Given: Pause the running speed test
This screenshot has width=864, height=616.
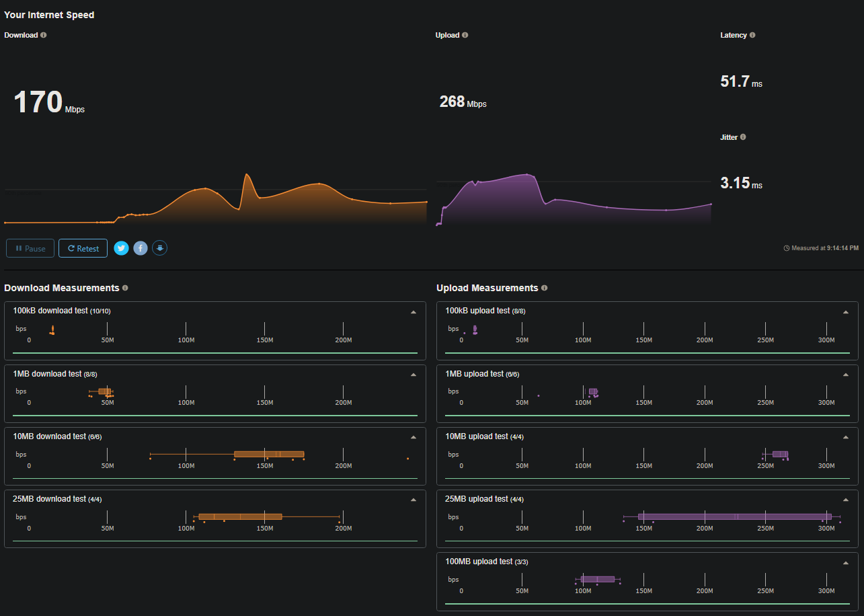Looking at the screenshot, I should pos(30,248).
